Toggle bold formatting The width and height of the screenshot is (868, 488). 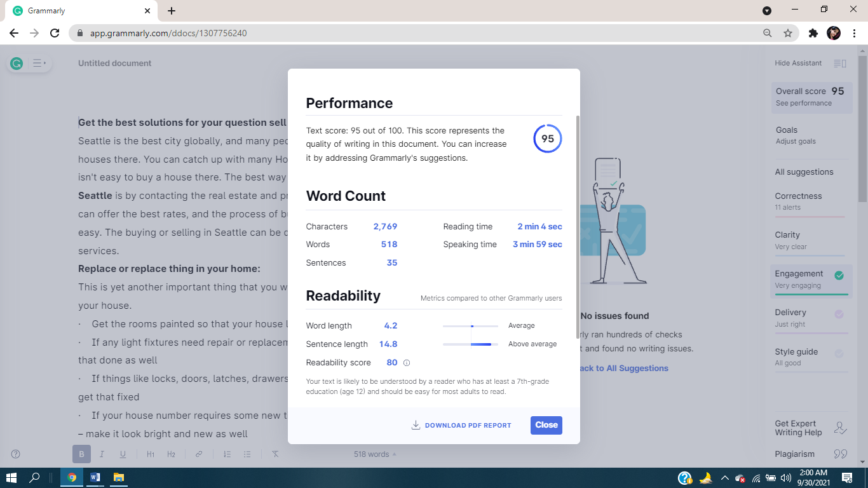pyautogui.click(x=81, y=454)
